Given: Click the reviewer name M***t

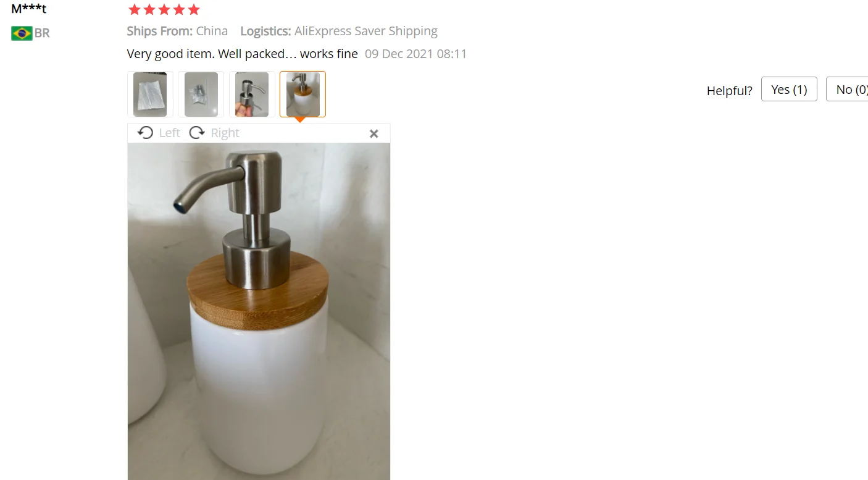Looking at the screenshot, I should click(x=29, y=9).
